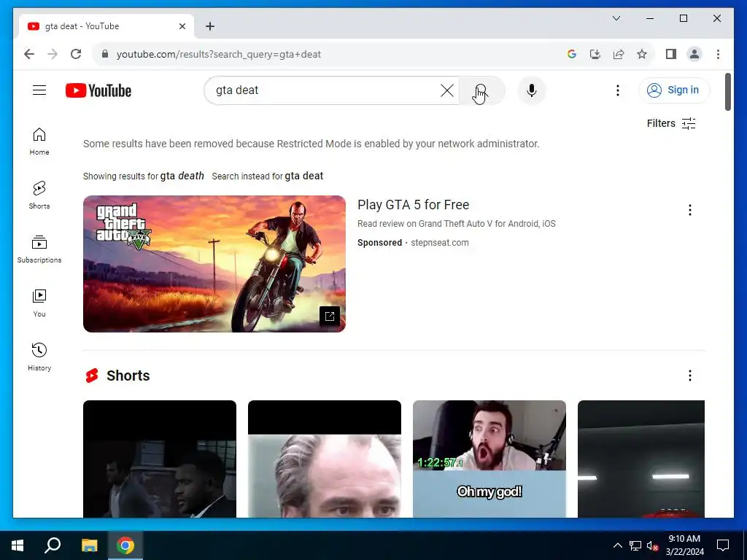Toggle the Chrome side panel

(x=671, y=54)
